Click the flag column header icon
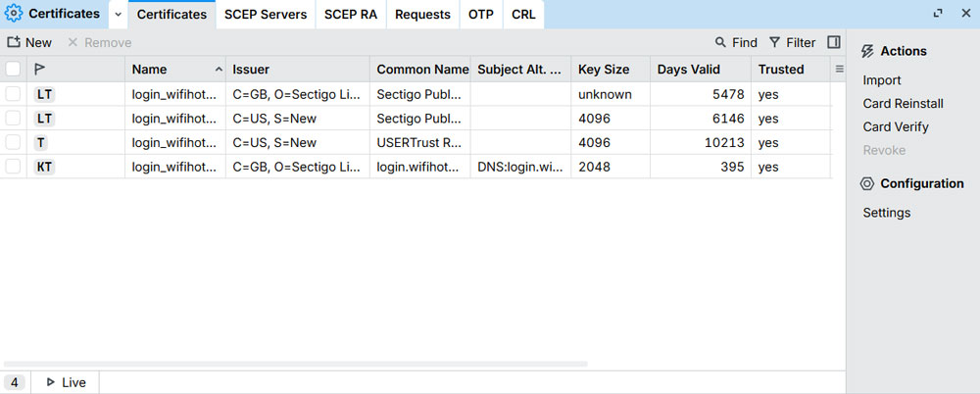Image resolution: width=980 pixels, height=394 pixels. point(39,70)
